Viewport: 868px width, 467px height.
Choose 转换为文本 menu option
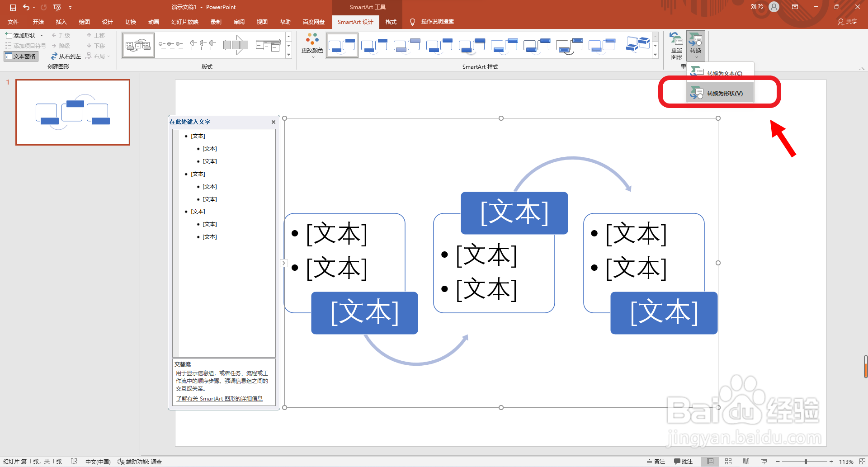click(x=720, y=72)
